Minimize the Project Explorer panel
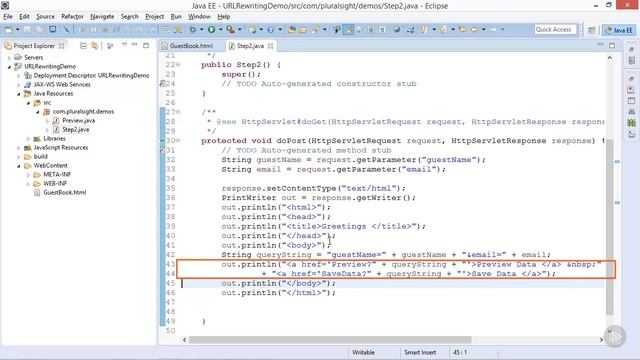The image size is (640, 360). point(135,45)
